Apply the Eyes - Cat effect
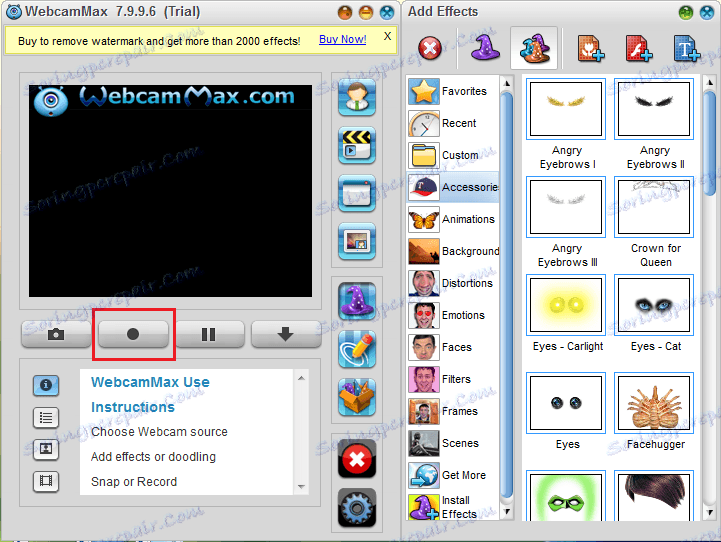 (x=654, y=305)
